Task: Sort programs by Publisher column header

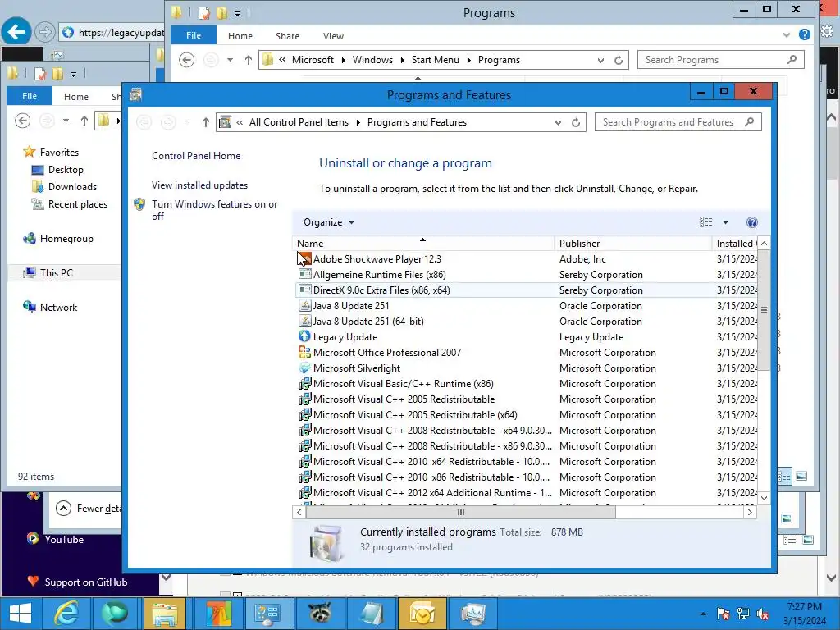Action: point(632,243)
